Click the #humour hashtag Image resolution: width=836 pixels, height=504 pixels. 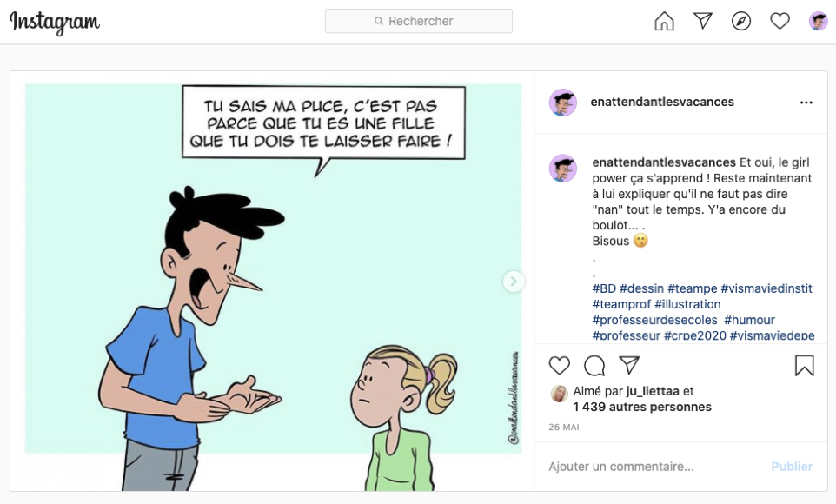click(x=749, y=320)
